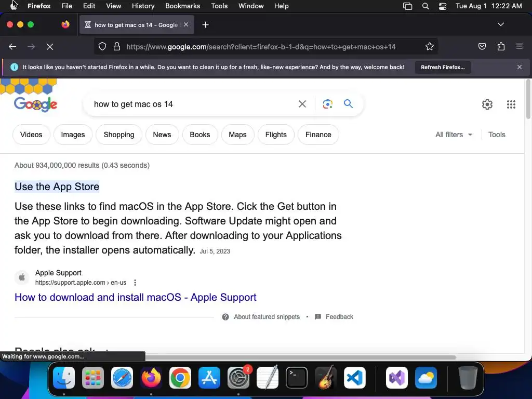Open Firefox extensions puzzle icon

pos(501,46)
